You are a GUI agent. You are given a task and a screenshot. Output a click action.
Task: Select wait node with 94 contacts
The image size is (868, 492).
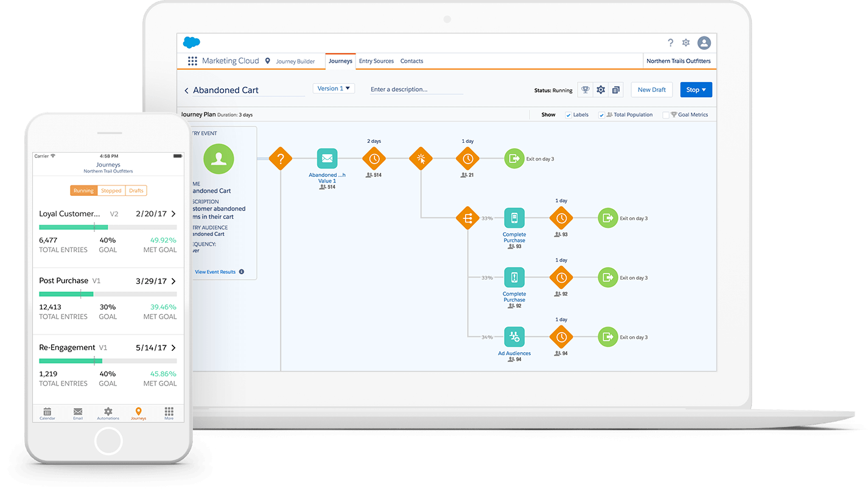click(x=561, y=337)
